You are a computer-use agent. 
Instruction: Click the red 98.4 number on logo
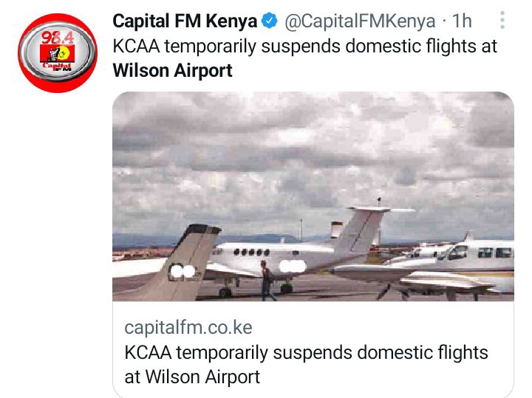pos(58,38)
